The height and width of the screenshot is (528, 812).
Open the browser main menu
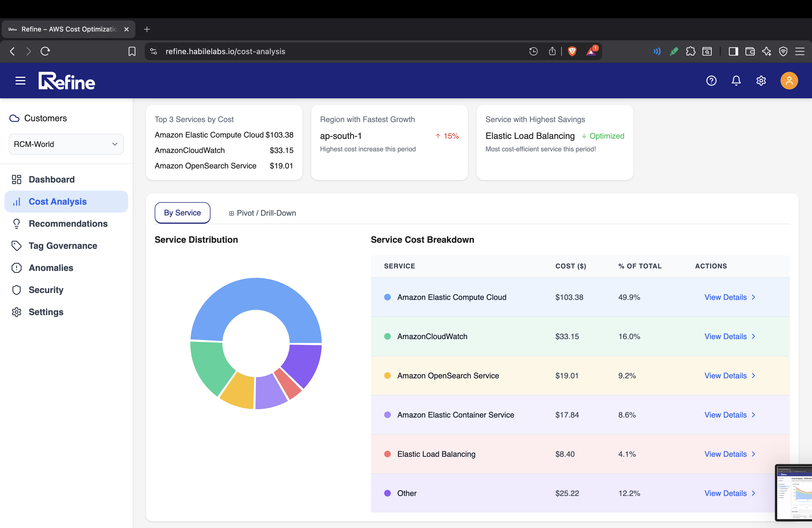coord(800,52)
